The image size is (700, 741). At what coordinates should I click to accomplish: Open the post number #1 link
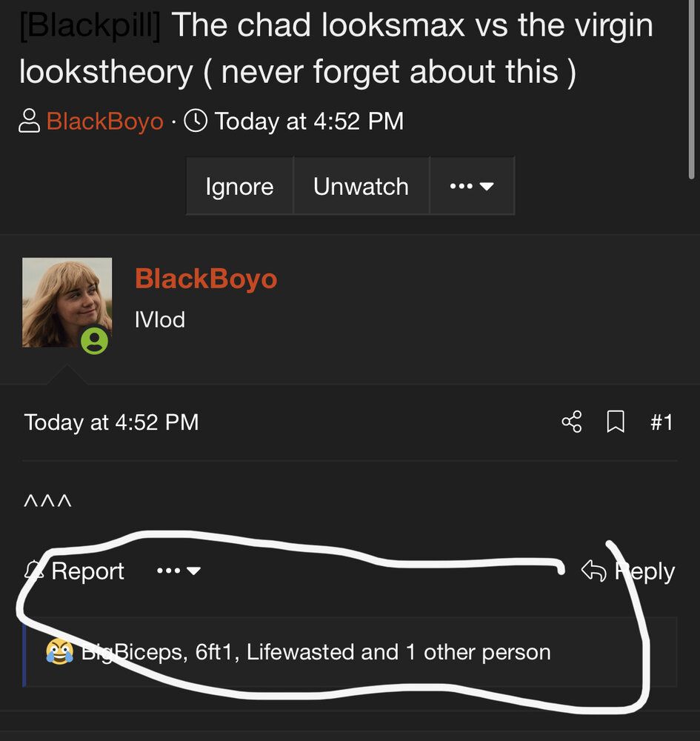click(x=661, y=422)
